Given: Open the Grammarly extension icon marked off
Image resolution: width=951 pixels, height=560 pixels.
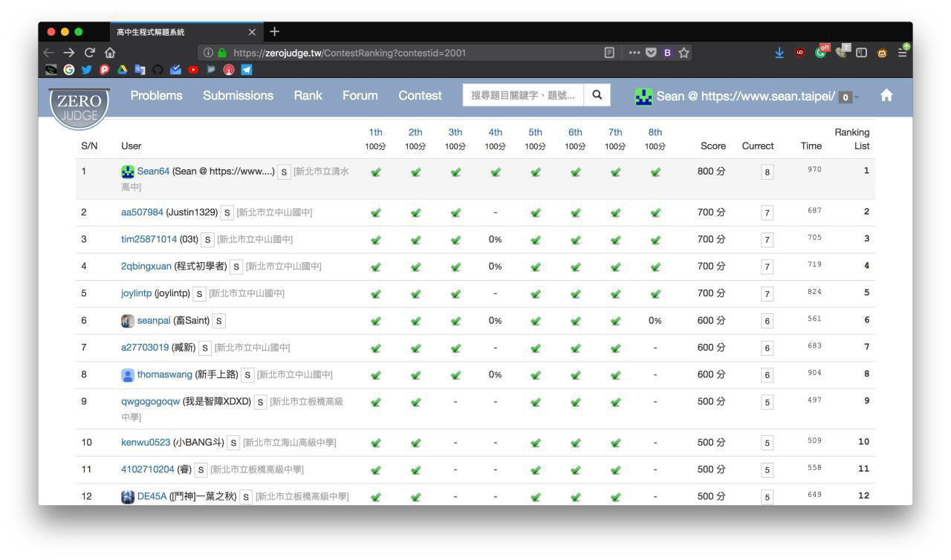Looking at the screenshot, I should (x=822, y=52).
